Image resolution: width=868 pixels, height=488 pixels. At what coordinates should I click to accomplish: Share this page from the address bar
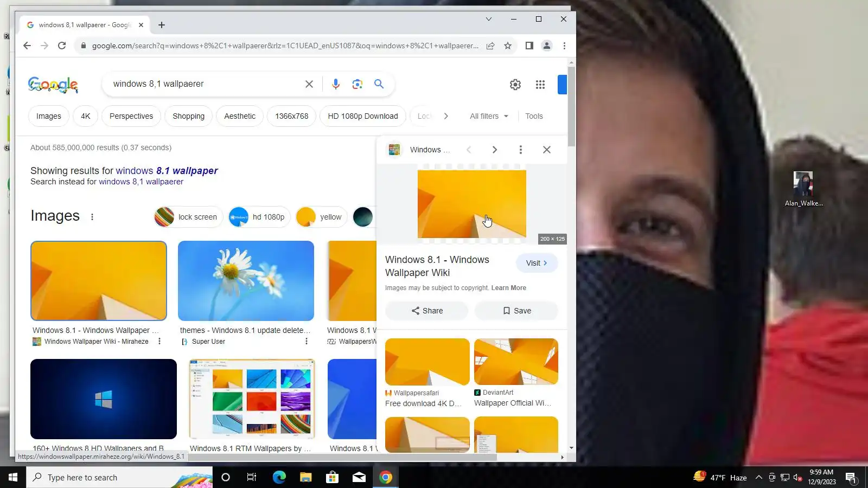click(490, 46)
